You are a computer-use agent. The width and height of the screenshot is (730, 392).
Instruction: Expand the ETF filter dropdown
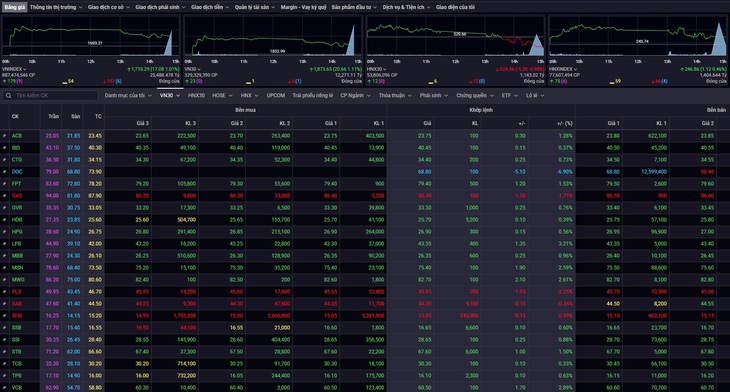pos(509,95)
